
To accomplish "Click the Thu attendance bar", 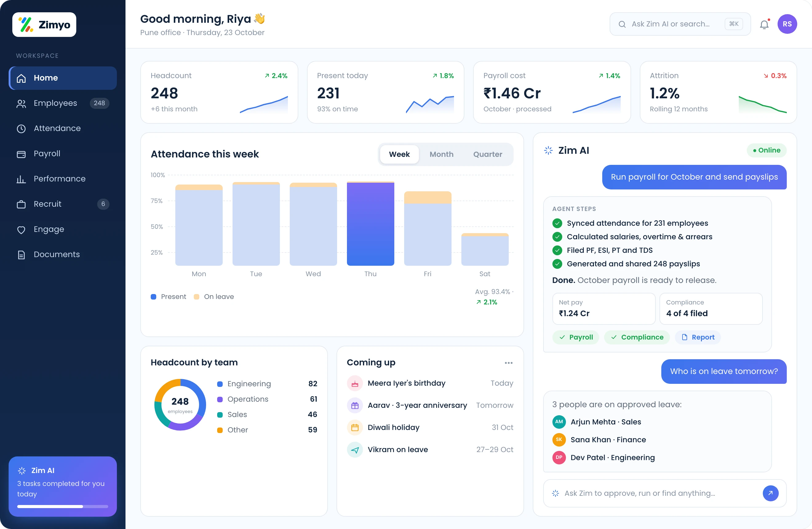I will tap(371, 224).
